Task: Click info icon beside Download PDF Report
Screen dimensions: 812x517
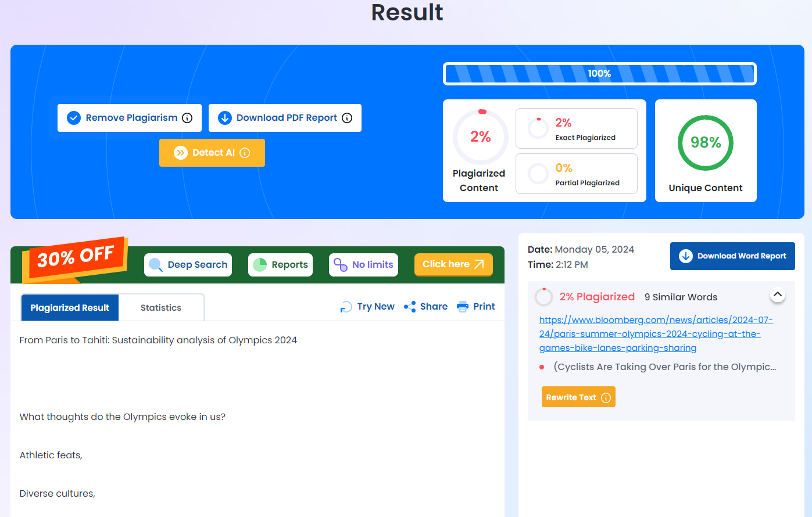Action: (x=347, y=118)
